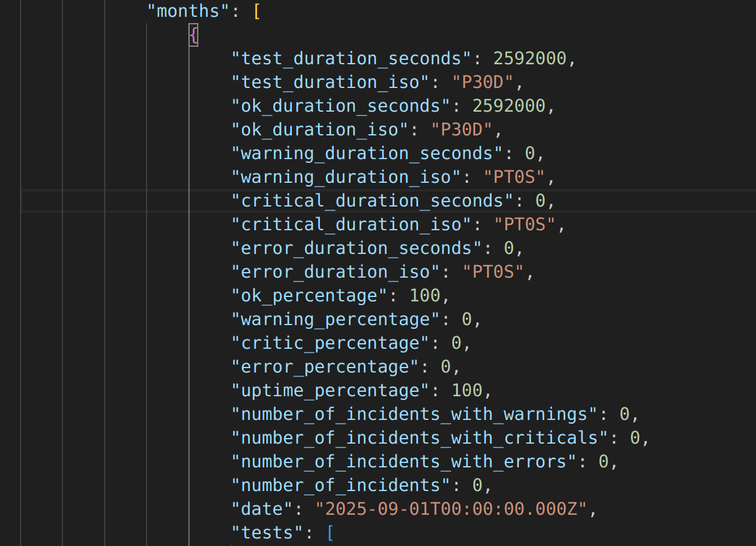
Task: Click "PT0S" value of critical_duration_iso
Action: 524,225
